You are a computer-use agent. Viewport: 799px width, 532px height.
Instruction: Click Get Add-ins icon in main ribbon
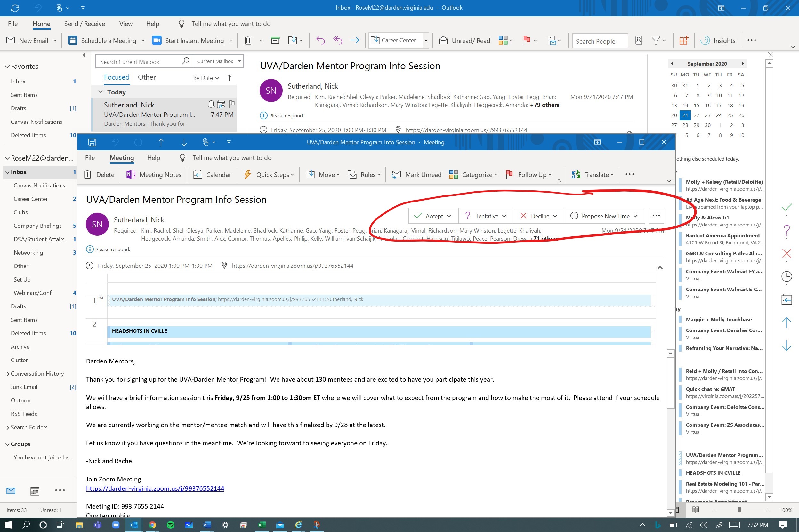click(683, 40)
